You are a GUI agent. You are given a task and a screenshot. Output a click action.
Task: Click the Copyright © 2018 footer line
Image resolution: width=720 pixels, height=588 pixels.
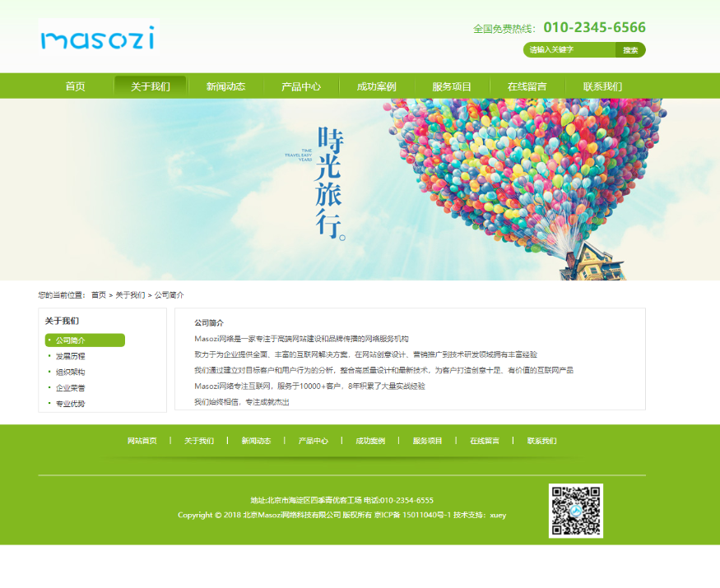(x=342, y=515)
